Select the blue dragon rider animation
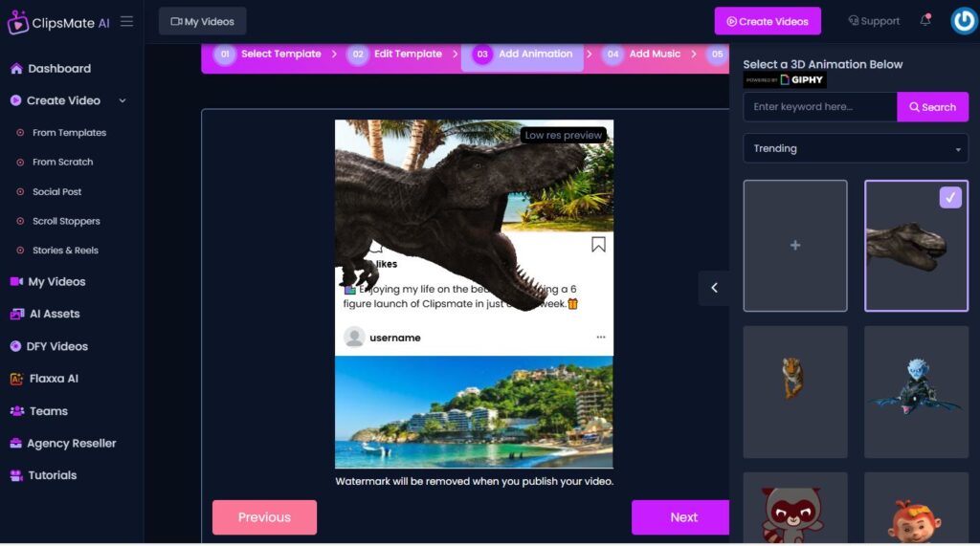The height and width of the screenshot is (546, 980). click(916, 392)
